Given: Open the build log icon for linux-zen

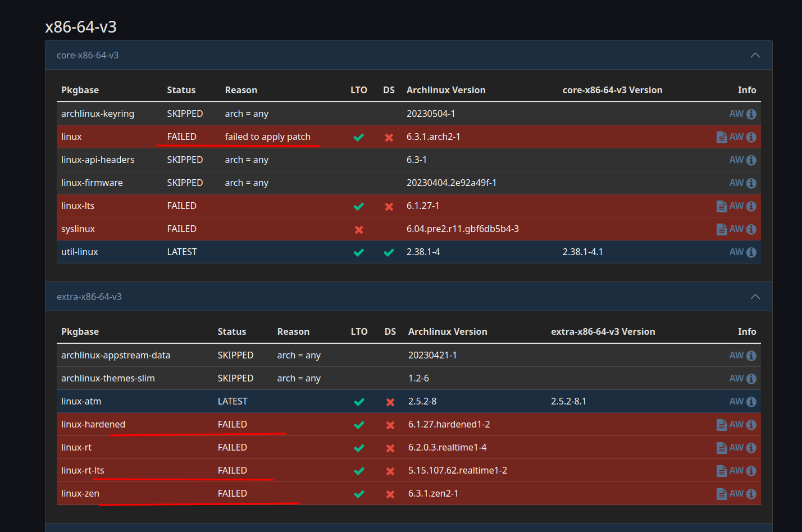Looking at the screenshot, I should click(x=722, y=494).
